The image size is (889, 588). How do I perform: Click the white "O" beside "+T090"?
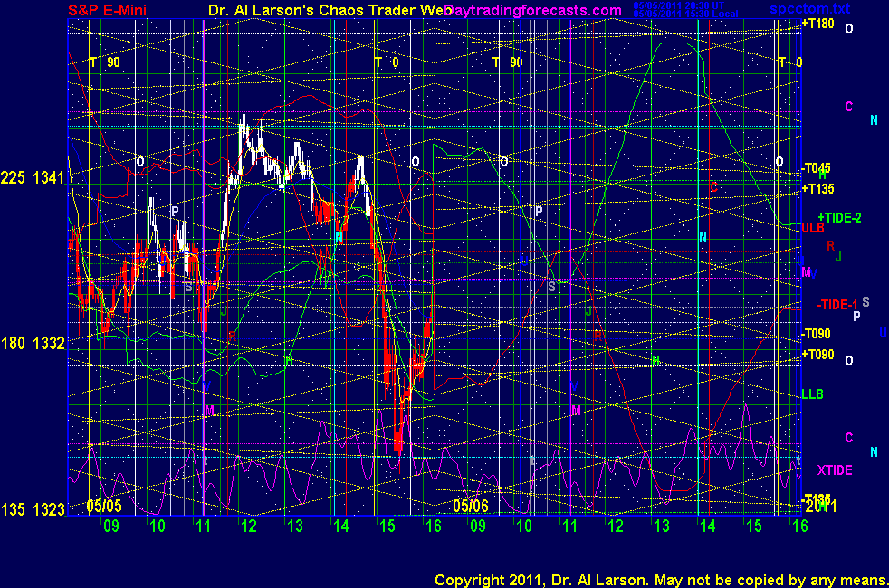click(849, 361)
